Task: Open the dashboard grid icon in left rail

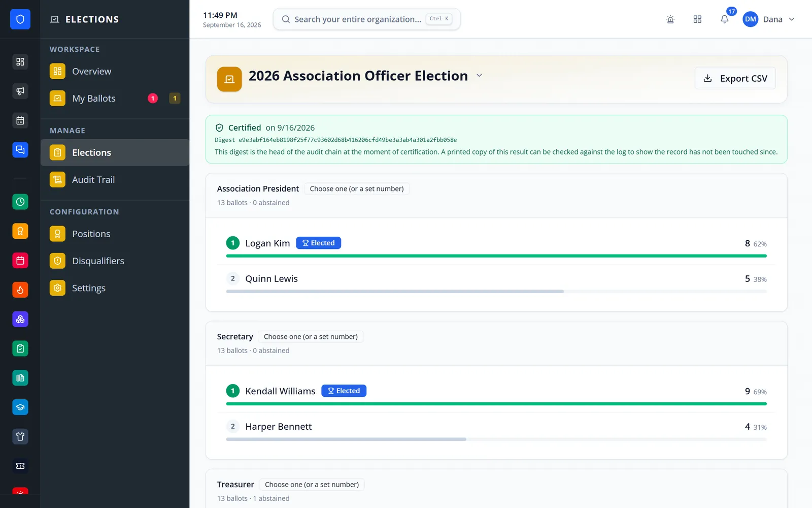Action: pos(20,61)
